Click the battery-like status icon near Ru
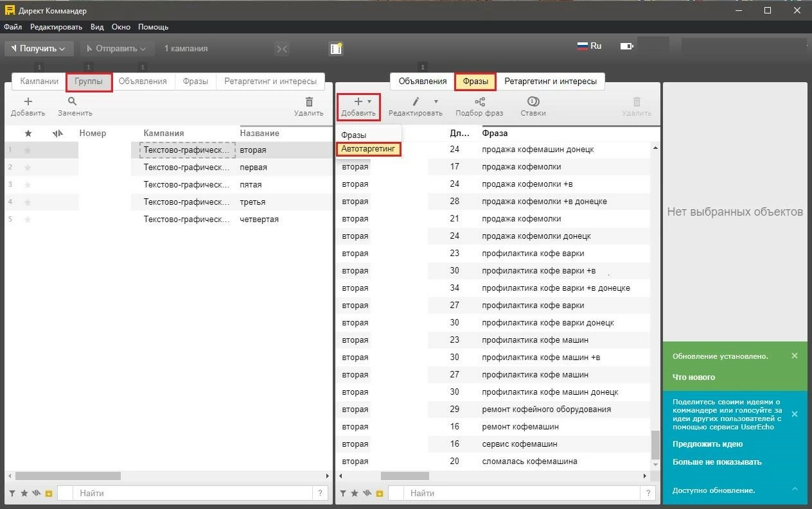Image resolution: width=812 pixels, height=509 pixels. (626, 46)
